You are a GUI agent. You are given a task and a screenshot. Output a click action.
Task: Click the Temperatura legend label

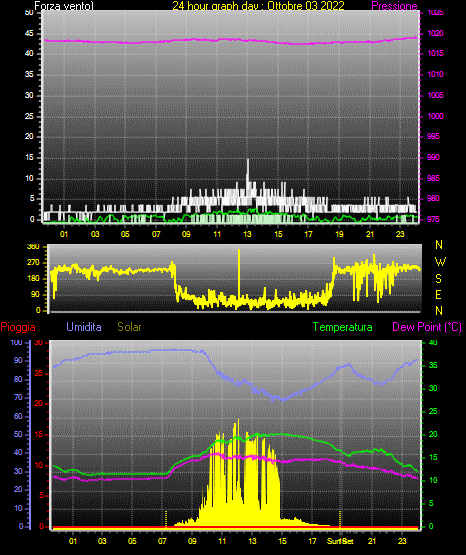[342, 327]
